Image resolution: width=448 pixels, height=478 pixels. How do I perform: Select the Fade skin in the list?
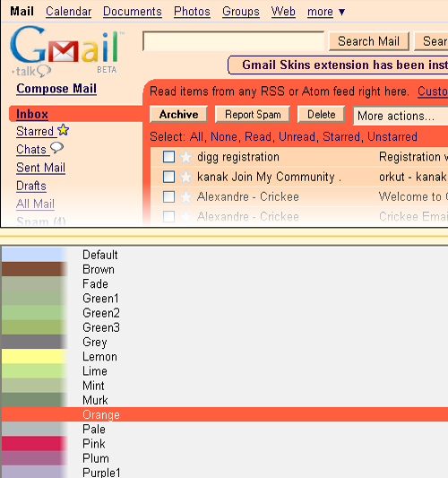coord(95,283)
